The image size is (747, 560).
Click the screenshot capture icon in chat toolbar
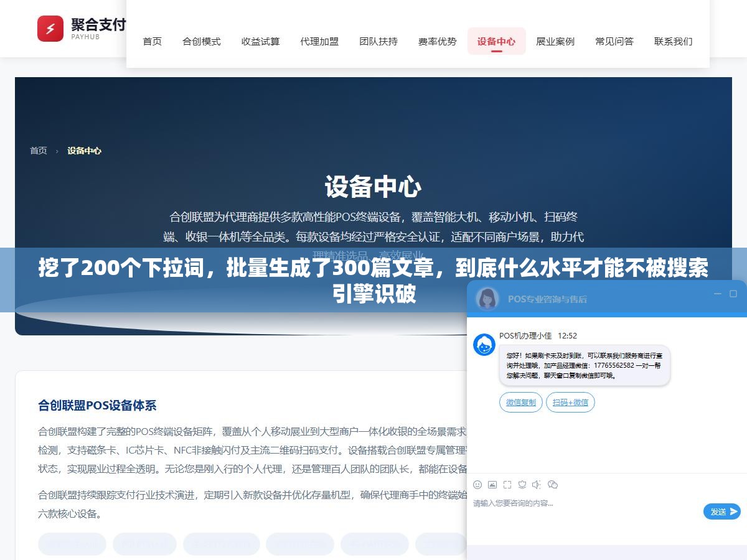click(507, 484)
